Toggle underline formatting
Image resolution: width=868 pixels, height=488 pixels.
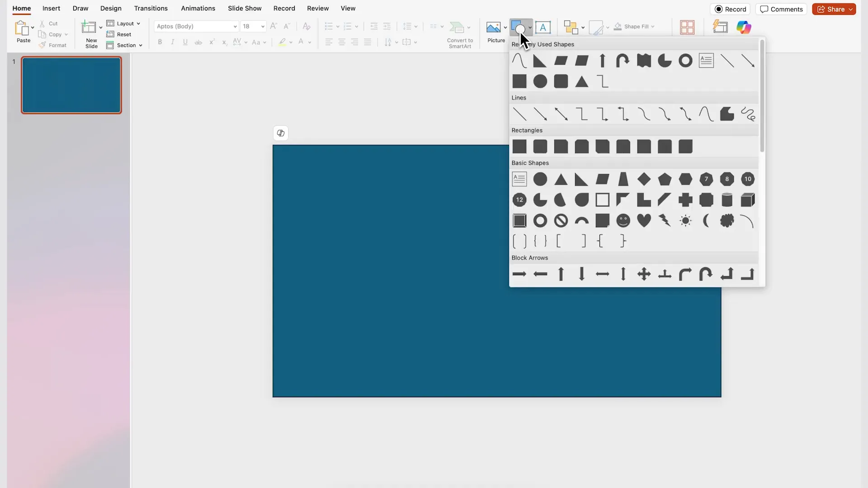(x=185, y=42)
